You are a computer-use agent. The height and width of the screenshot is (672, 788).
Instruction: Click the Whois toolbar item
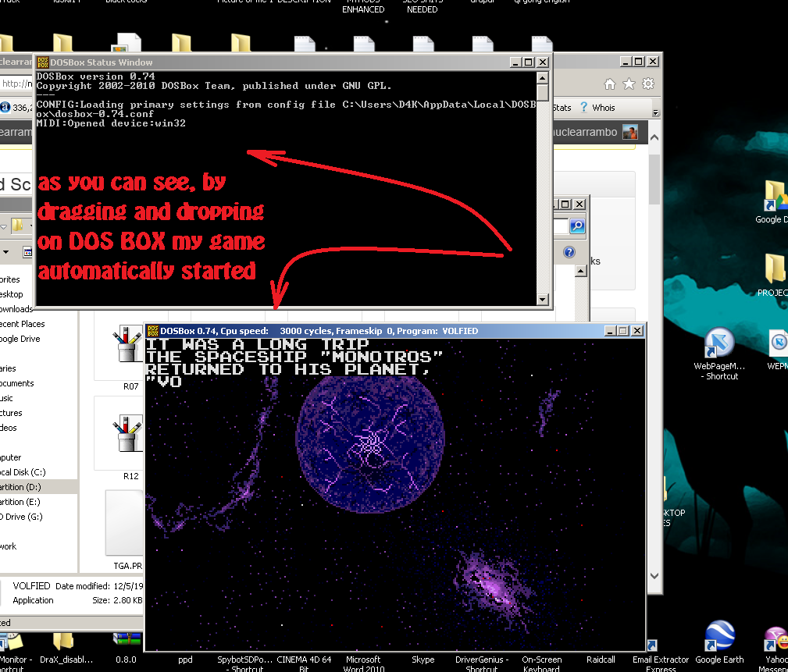597,108
